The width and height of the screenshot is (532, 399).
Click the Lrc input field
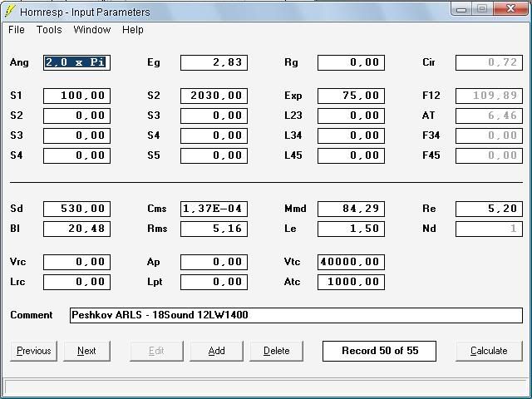76,282
